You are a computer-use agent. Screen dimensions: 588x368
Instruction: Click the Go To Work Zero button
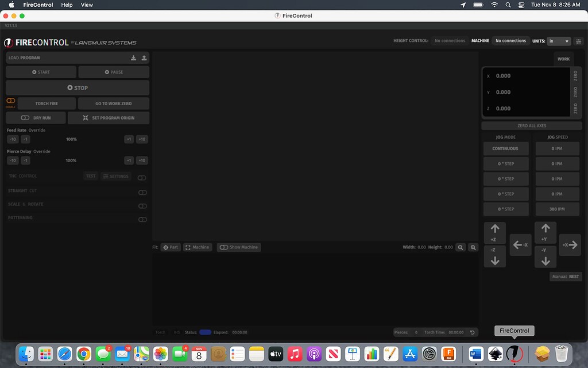point(114,103)
